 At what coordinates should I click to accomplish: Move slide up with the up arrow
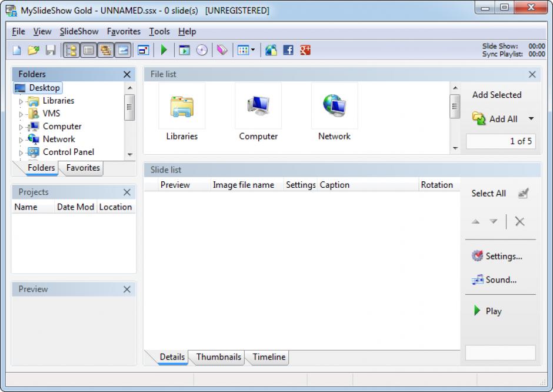(475, 222)
